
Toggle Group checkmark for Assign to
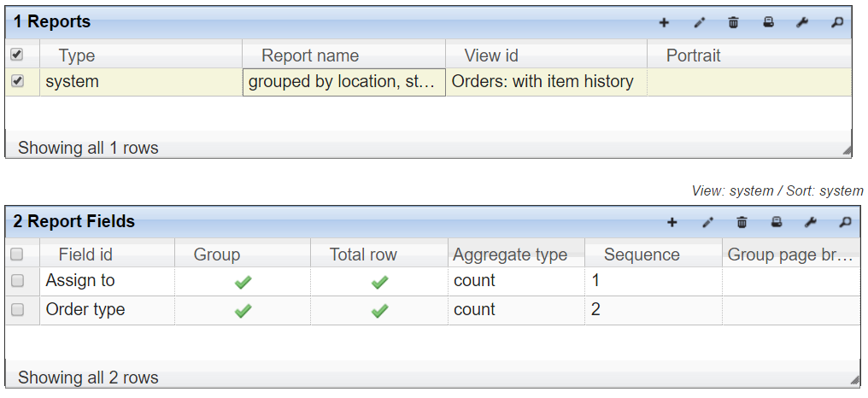click(x=243, y=283)
